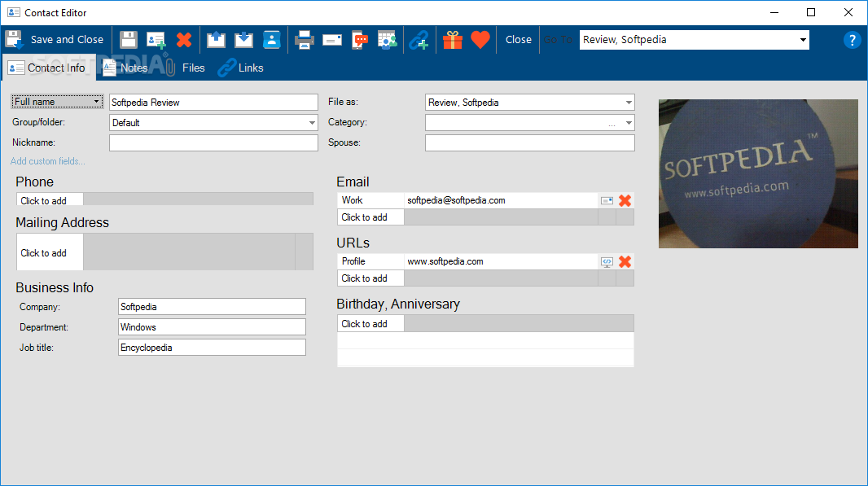Go to previous contact up-arrow icon

[216, 40]
